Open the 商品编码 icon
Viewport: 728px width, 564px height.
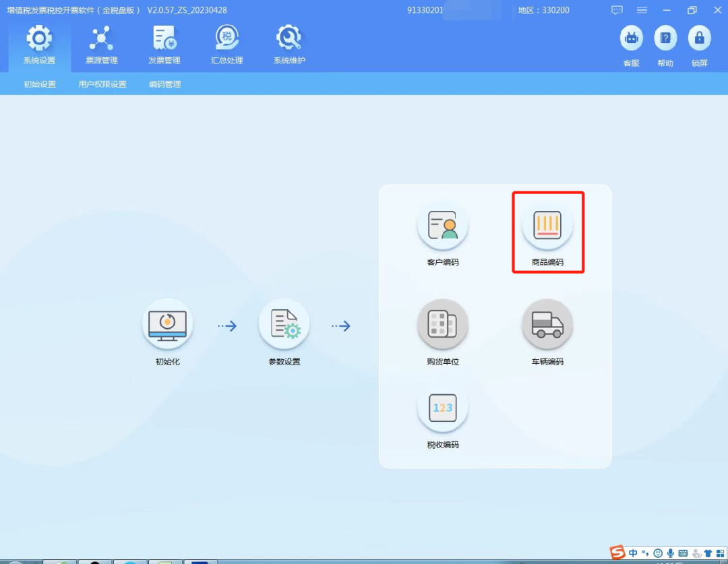pos(547,226)
